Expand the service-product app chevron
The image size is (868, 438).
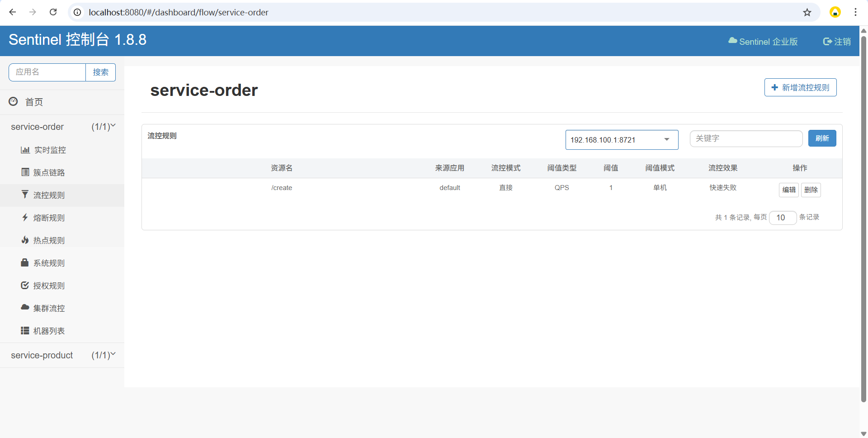[x=113, y=354]
